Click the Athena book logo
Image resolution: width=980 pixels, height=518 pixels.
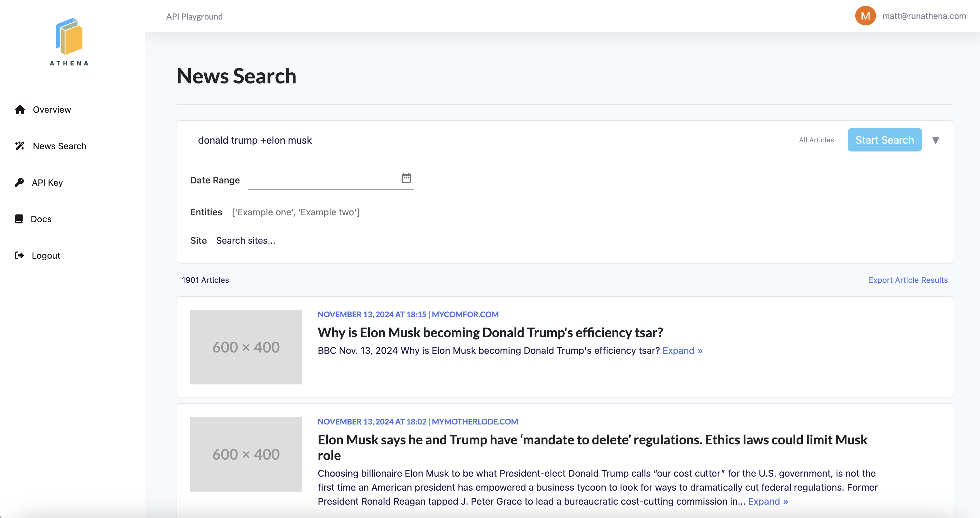point(69,37)
